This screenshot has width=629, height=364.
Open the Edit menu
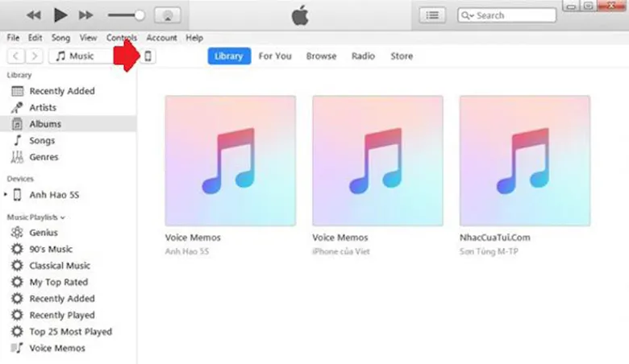pos(35,38)
